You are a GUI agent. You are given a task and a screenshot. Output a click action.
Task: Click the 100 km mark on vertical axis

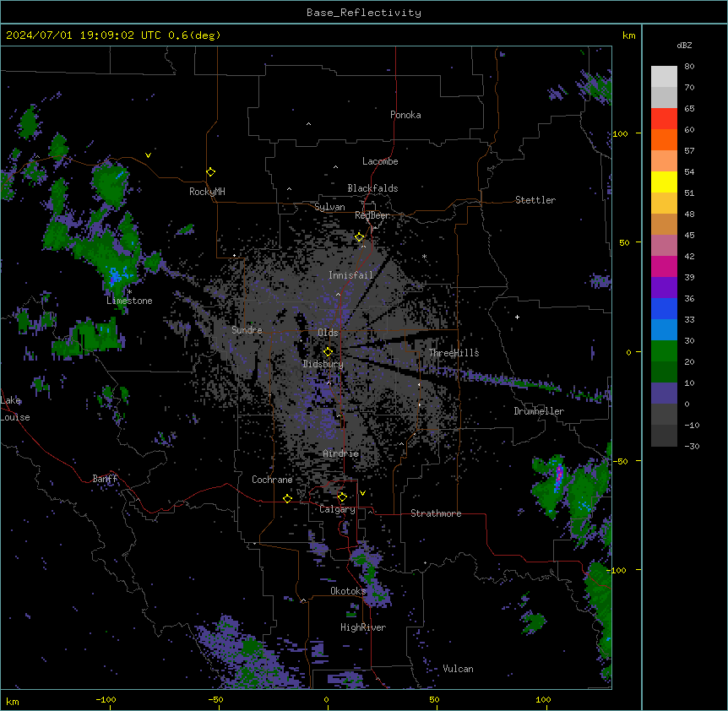tap(620, 133)
